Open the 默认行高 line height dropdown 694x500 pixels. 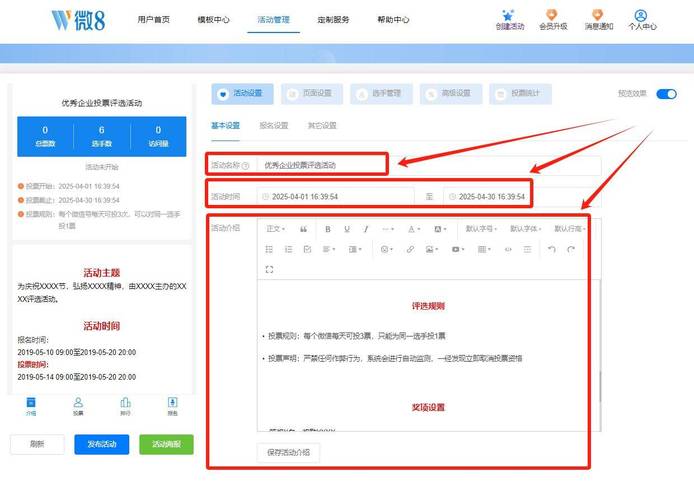click(570, 229)
